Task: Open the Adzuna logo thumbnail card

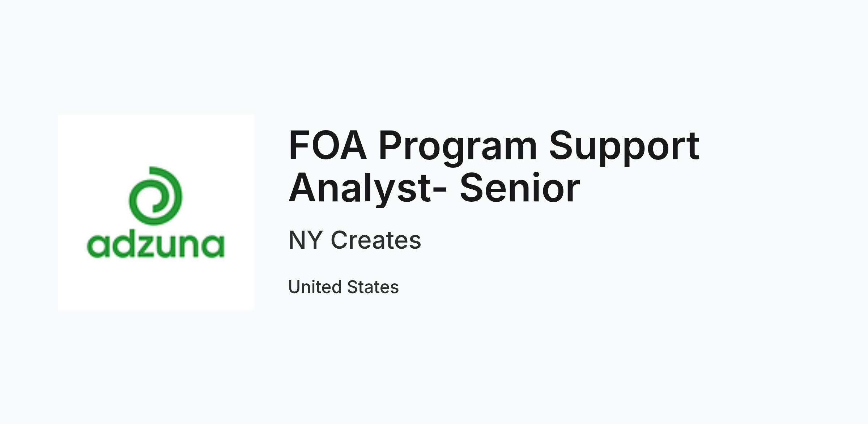Action: coord(156,212)
